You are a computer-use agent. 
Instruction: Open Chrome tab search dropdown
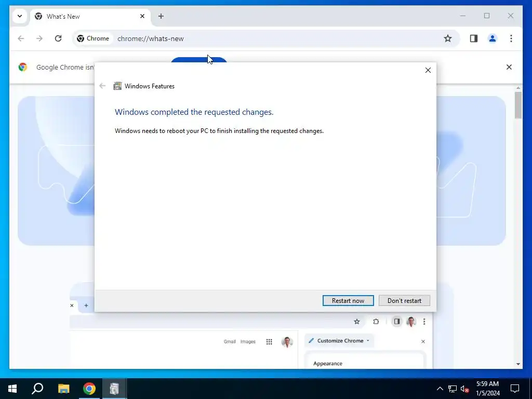click(20, 16)
